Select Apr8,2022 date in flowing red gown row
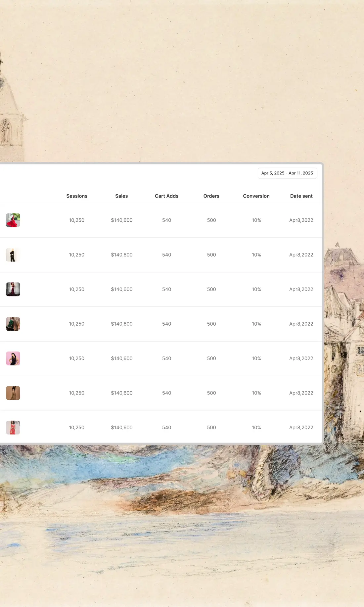This screenshot has height=607, width=364. pyautogui.click(x=301, y=220)
